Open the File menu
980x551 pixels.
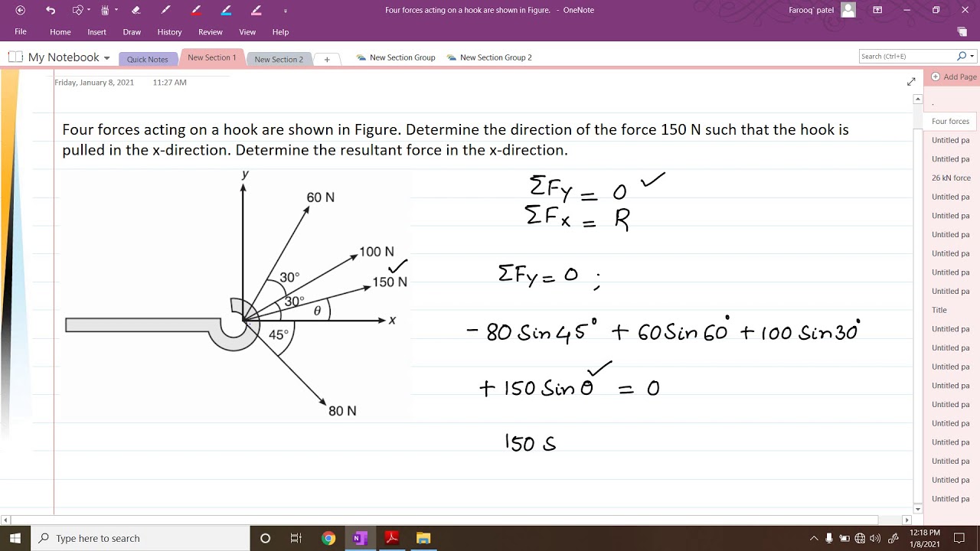point(21,32)
